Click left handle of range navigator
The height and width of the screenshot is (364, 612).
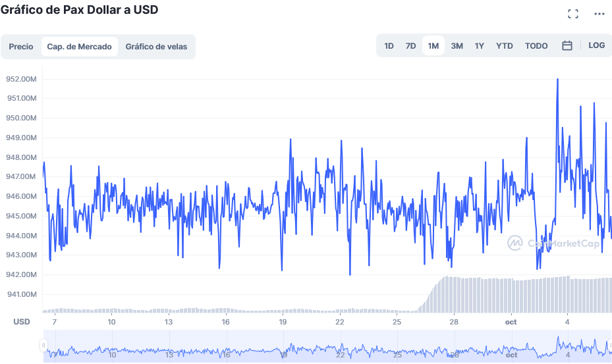point(43,346)
